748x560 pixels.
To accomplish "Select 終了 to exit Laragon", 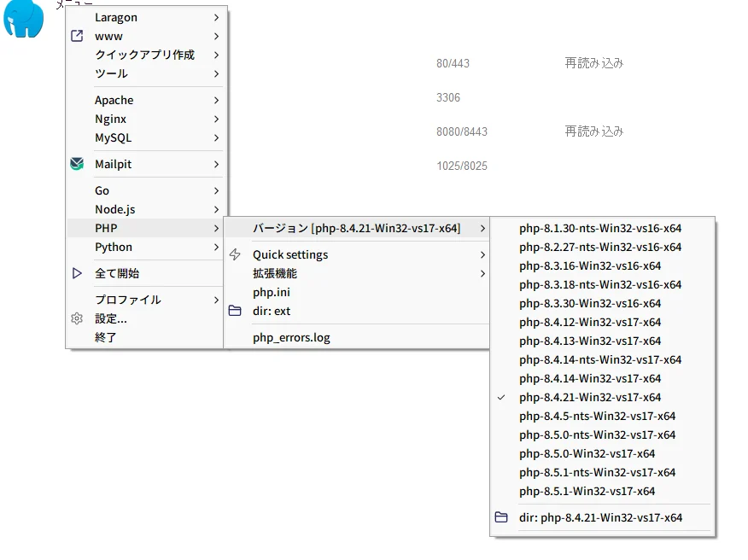I will (144, 337).
